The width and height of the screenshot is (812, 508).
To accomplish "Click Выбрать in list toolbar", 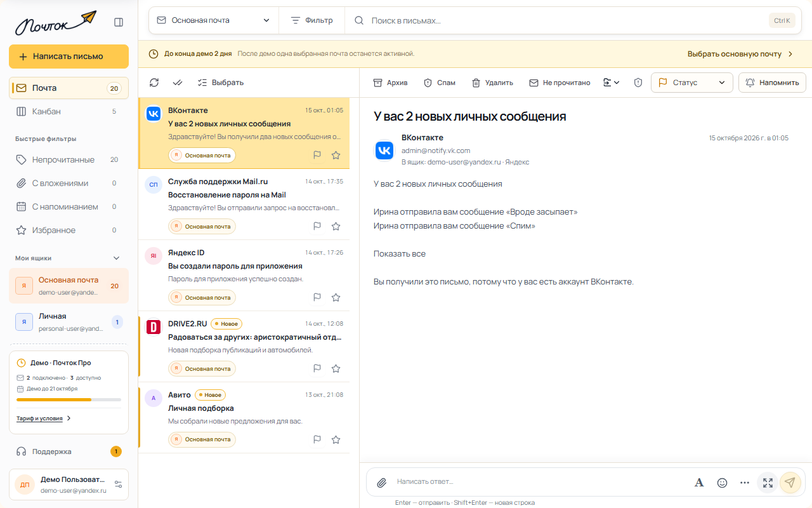I will (221, 83).
